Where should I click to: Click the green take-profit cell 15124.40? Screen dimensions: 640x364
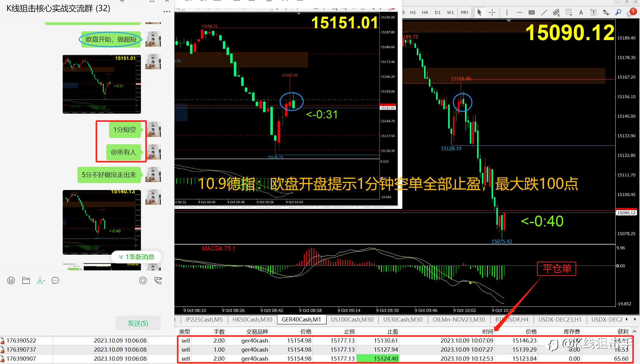378,359
